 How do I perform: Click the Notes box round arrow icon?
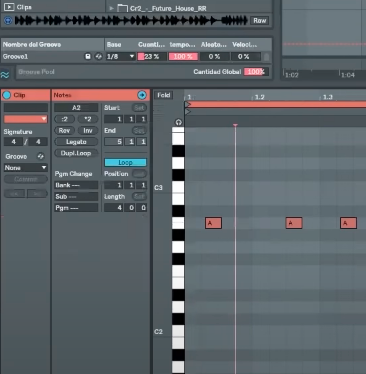pos(142,95)
